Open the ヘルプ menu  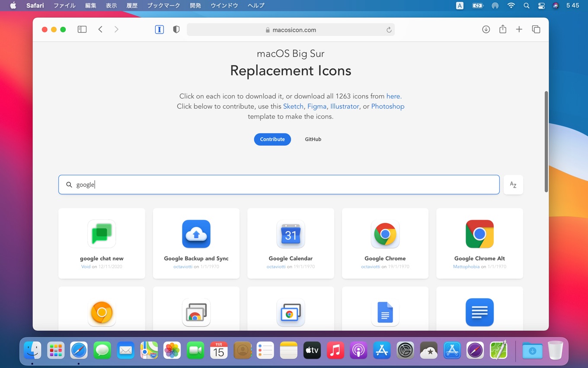(256, 6)
